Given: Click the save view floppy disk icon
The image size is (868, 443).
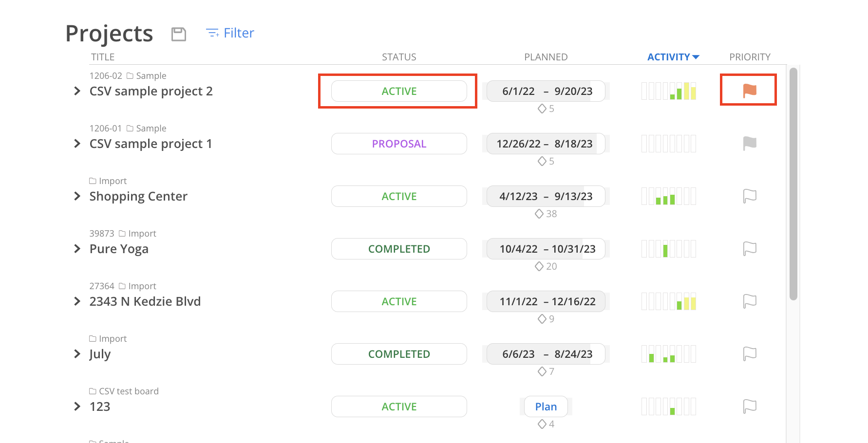Looking at the screenshot, I should click(x=179, y=34).
